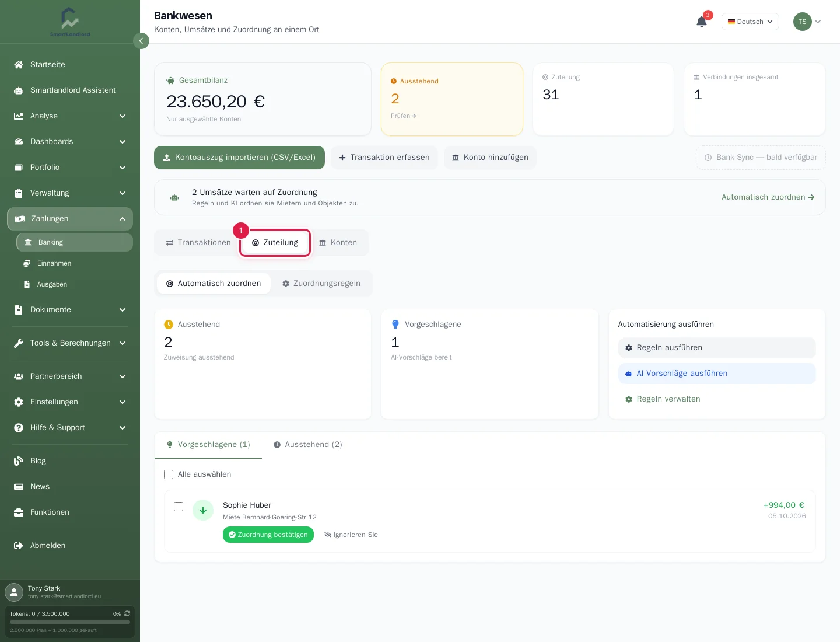Screen dimensions: 840x642
Task: Click the Hilfe & Support question icon
Action: (x=19, y=428)
